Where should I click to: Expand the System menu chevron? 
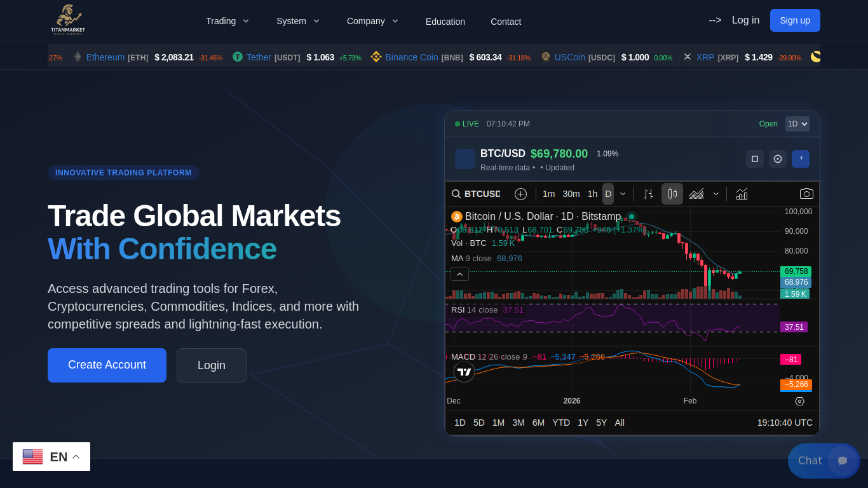(x=316, y=21)
